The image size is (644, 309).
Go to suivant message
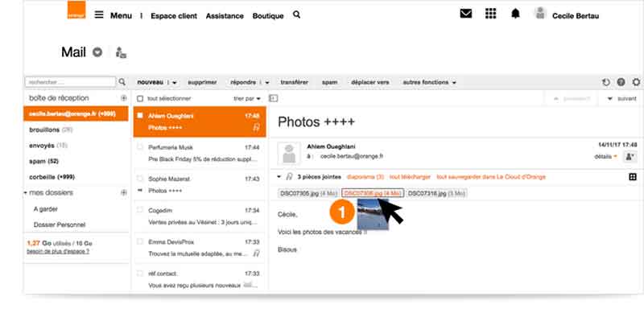pos(621,98)
